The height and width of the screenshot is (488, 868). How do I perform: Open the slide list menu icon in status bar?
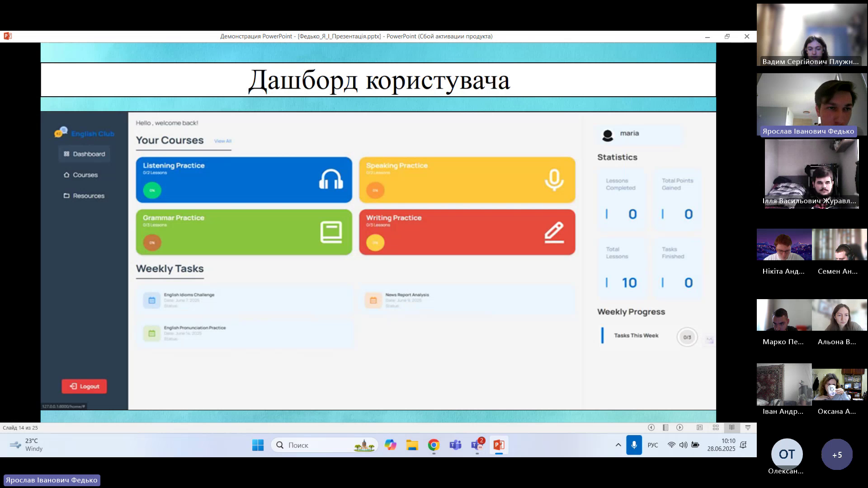665,427
